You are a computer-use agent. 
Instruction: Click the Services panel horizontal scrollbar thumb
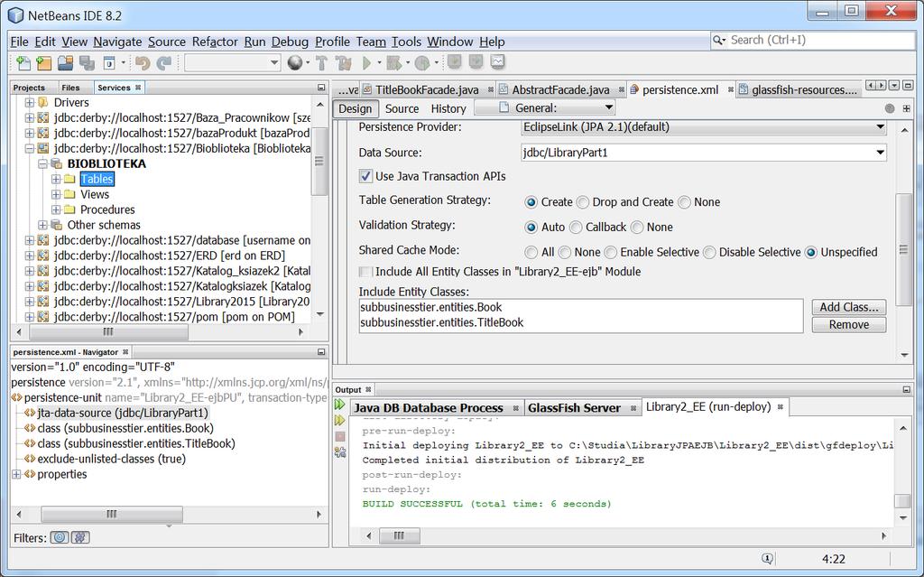[x=109, y=332]
